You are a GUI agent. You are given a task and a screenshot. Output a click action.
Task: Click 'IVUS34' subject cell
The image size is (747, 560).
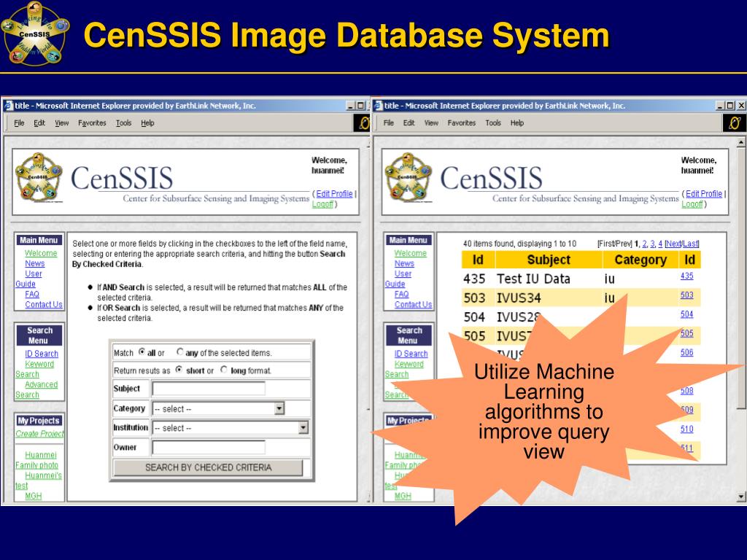[519, 298]
